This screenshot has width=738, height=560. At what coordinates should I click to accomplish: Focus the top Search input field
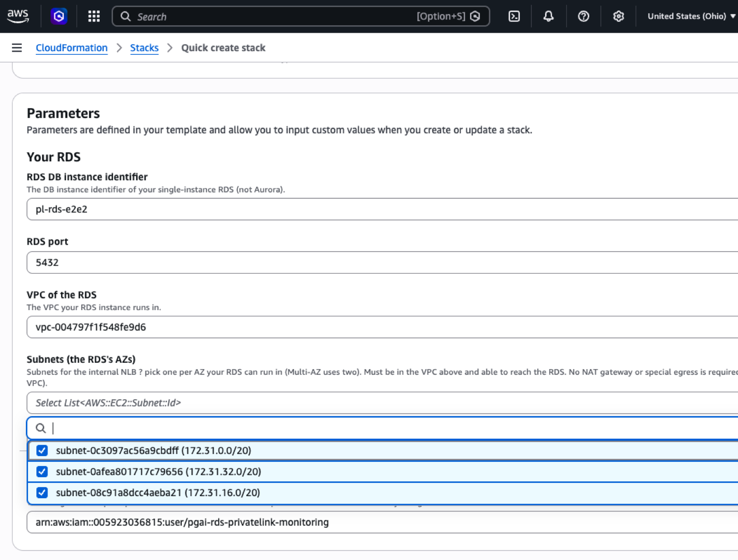point(300,16)
